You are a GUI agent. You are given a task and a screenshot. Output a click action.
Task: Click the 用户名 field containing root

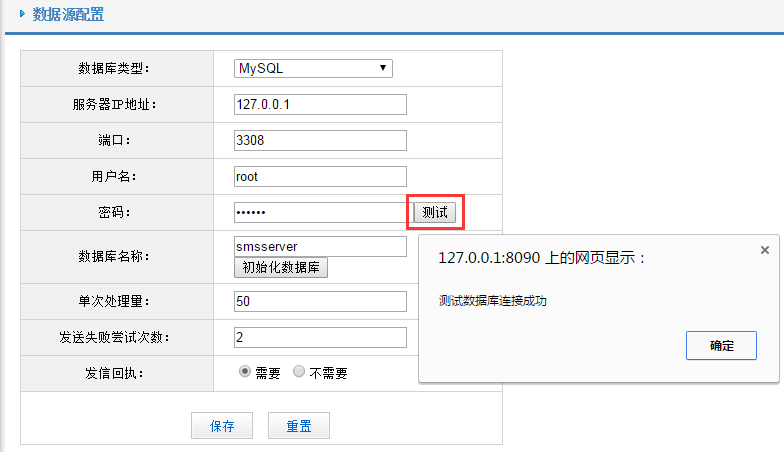(x=319, y=176)
